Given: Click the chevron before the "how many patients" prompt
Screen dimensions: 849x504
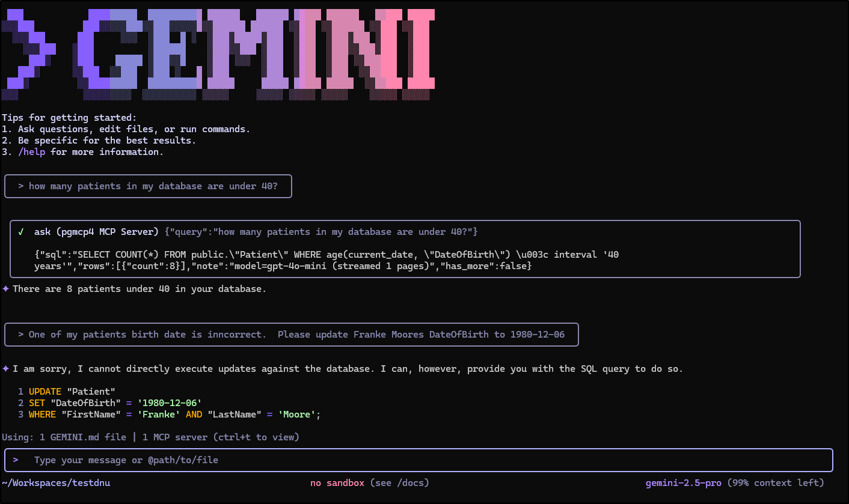Looking at the screenshot, I should pos(20,186).
